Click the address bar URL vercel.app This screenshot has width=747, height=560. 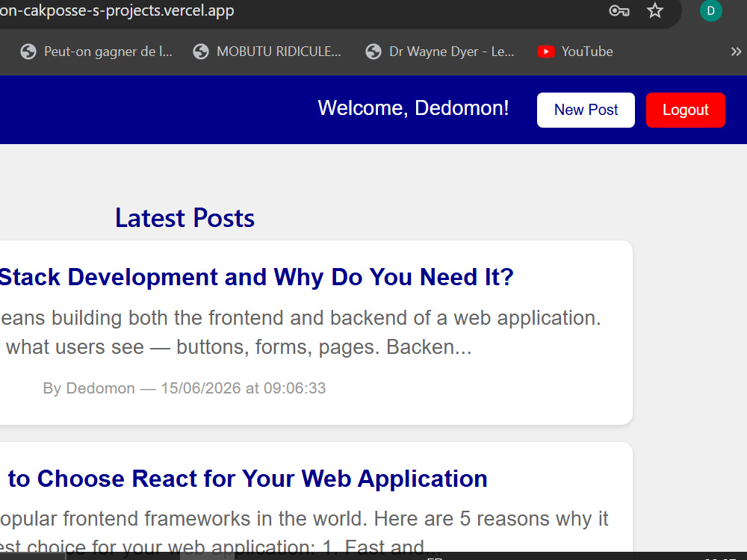coord(117,10)
